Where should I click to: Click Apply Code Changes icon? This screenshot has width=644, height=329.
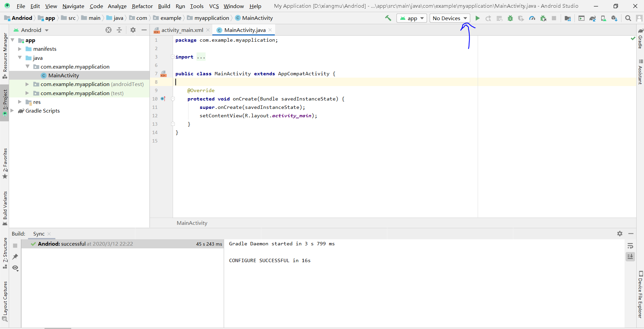[x=499, y=18]
